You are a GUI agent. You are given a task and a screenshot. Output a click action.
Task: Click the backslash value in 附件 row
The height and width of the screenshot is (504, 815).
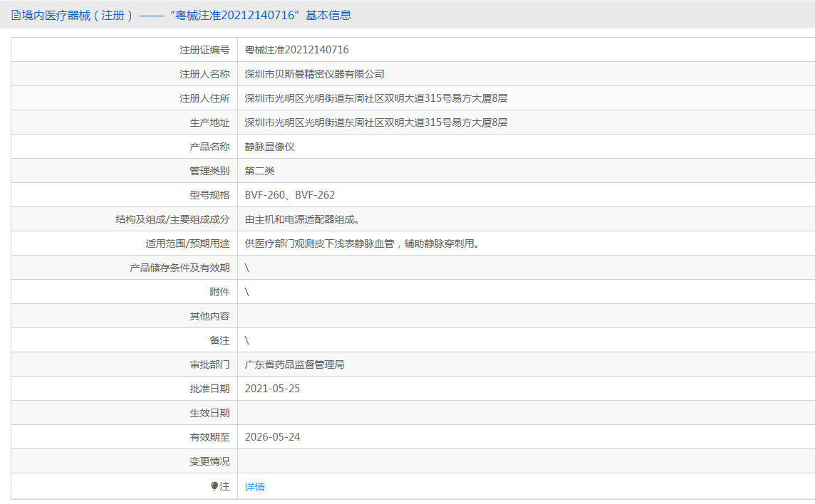pyautogui.click(x=247, y=292)
